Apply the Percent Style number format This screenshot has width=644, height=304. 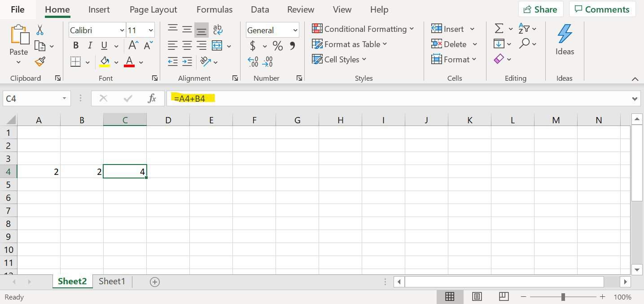pos(277,45)
